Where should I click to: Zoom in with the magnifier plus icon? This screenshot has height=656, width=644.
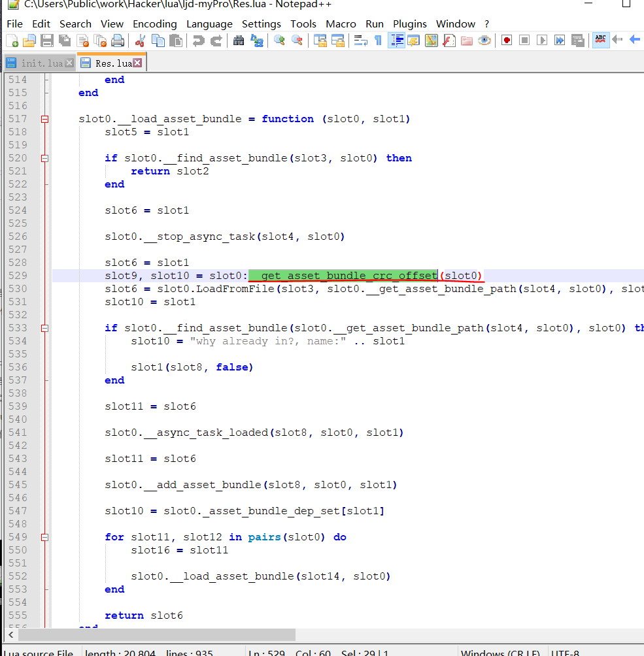click(279, 41)
